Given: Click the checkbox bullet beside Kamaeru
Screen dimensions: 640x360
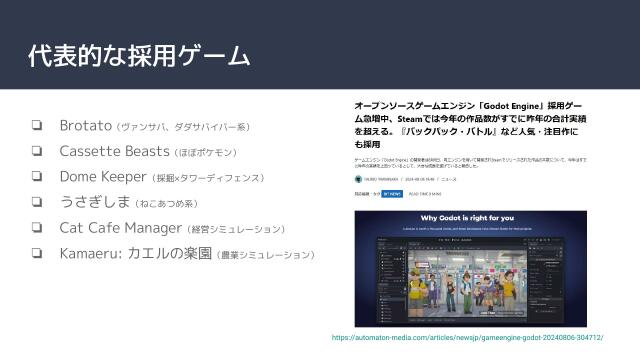Looking at the screenshot, I should 37,253.
